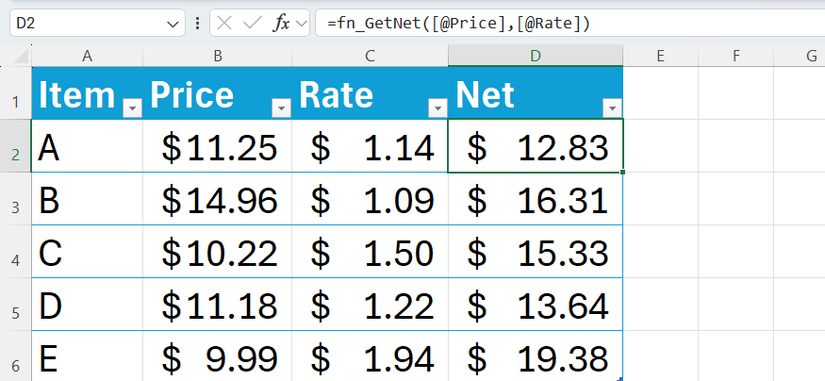The height and width of the screenshot is (381, 825).
Task: Open the Item column filter dropdown
Action: click(x=132, y=108)
